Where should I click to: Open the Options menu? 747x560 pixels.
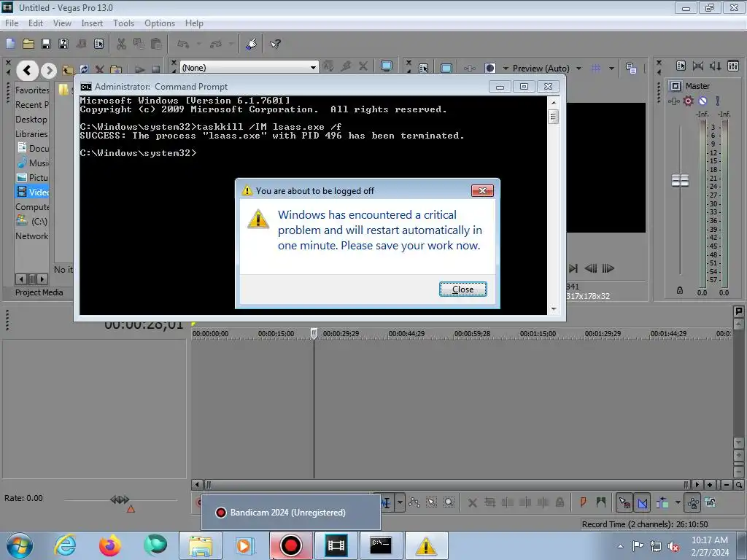[160, 23]
